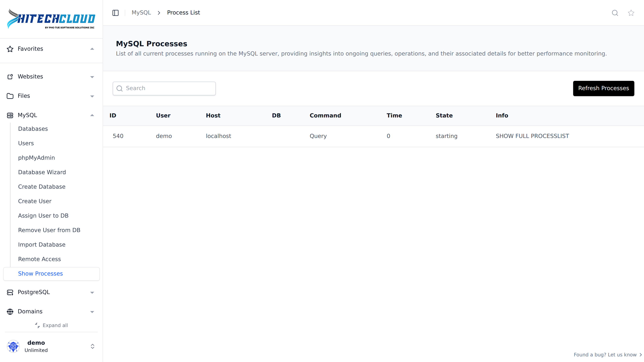Collapse the Favorites section arrow
The image size is (644, 362).
coord(92,49)
